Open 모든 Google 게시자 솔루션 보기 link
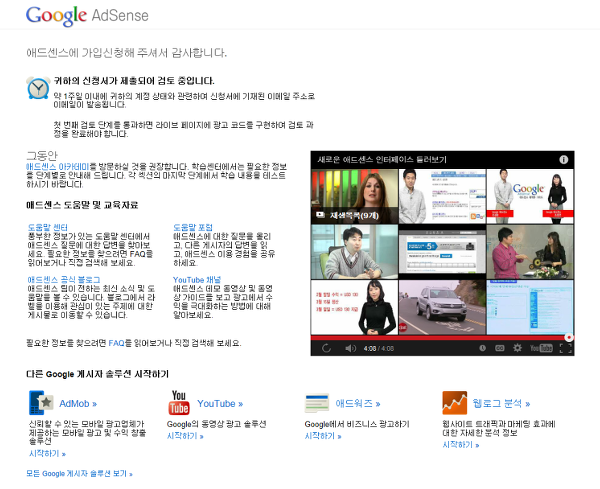600x489 pixels. [80, 474]
